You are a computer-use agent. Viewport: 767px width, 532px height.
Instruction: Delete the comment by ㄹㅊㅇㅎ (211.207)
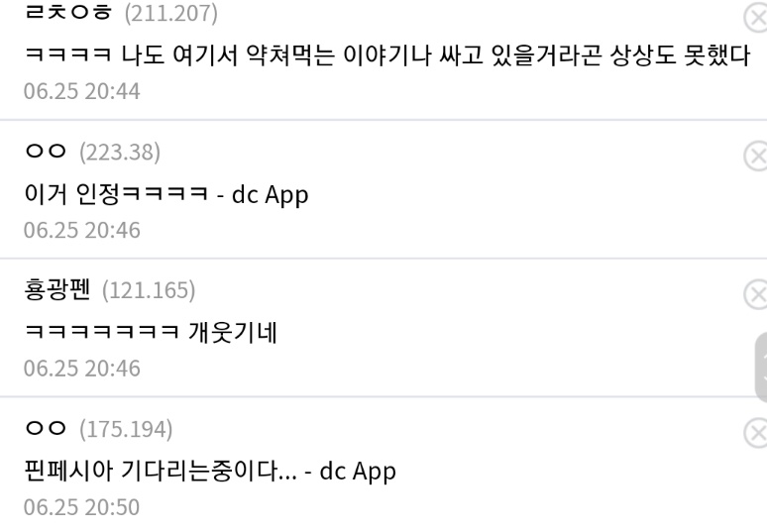coord(756,18)
